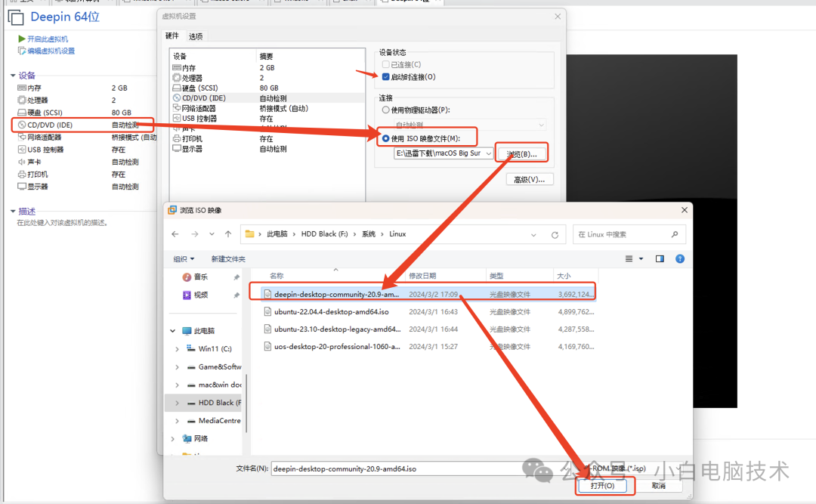Collapse the 描述 section in the main window

(13, 212)
